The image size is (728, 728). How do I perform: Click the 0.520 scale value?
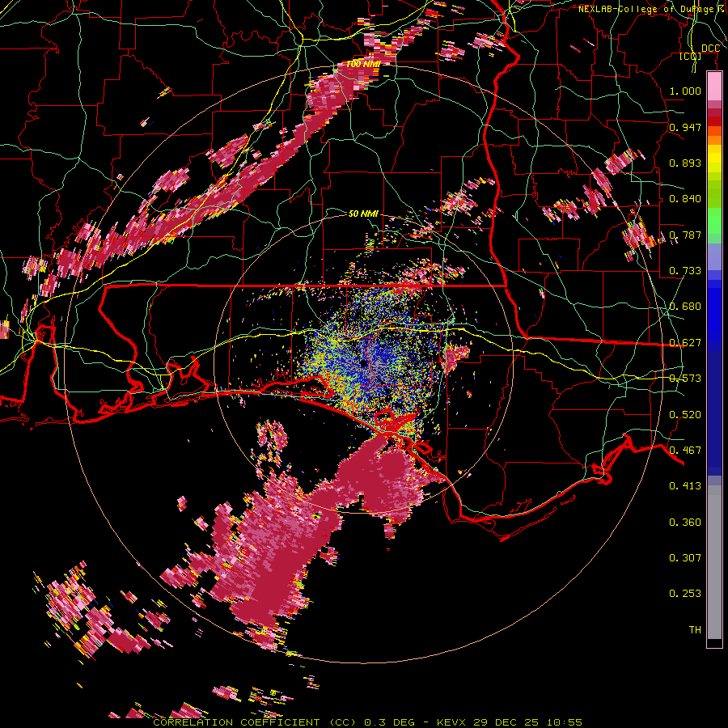(685, 415)
